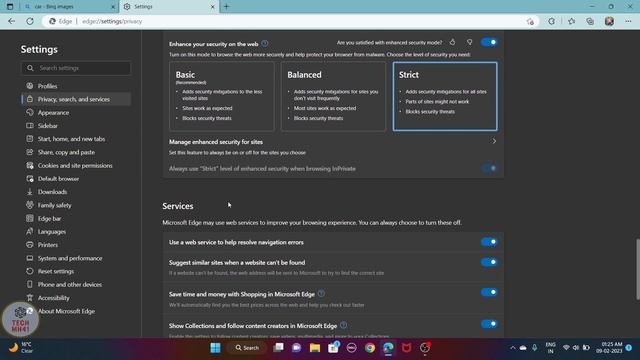This screenshot has height=360, width=640.
Task: Focus the Search settings field
Action: coord(76,68)
